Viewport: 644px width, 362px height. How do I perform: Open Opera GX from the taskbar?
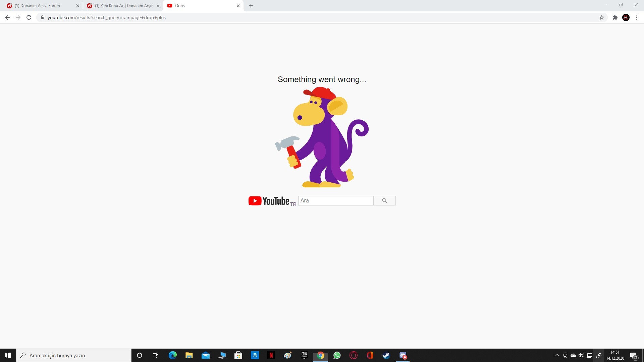click(353, 355)
